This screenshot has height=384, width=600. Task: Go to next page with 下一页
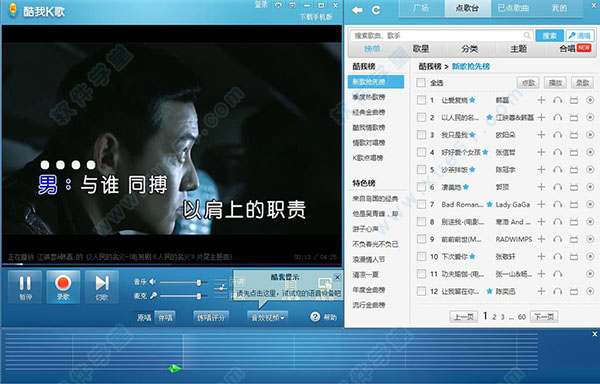pyautogui.click(x=544, y=317)
